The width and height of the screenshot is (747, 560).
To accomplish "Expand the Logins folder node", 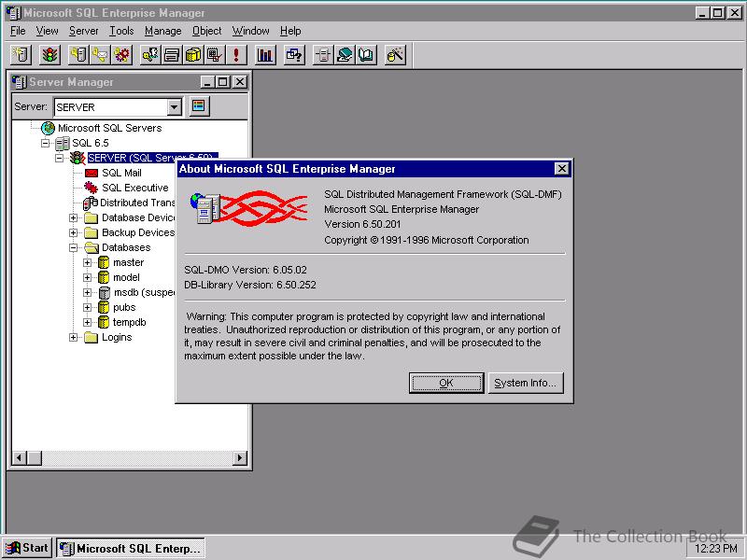I will (74, 338).
